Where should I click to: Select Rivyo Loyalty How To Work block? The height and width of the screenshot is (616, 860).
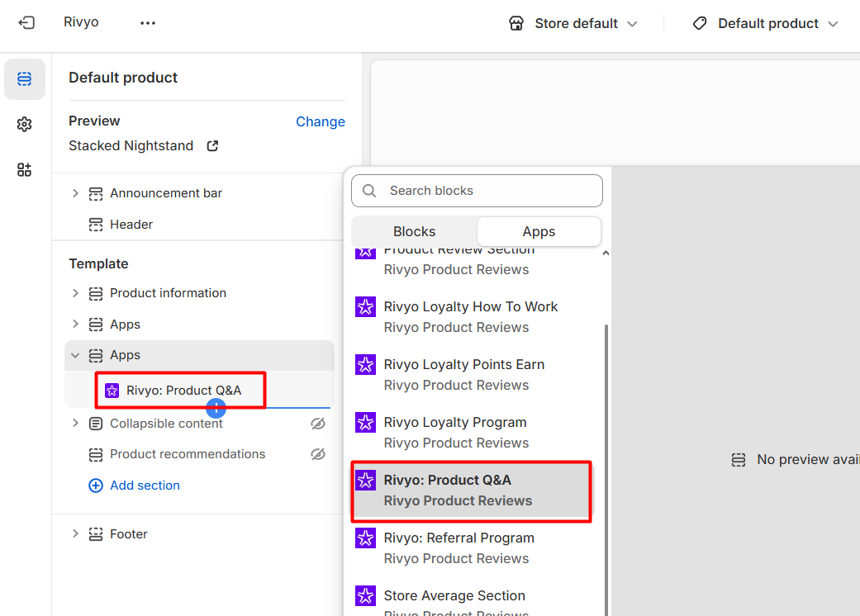(472, 317)
